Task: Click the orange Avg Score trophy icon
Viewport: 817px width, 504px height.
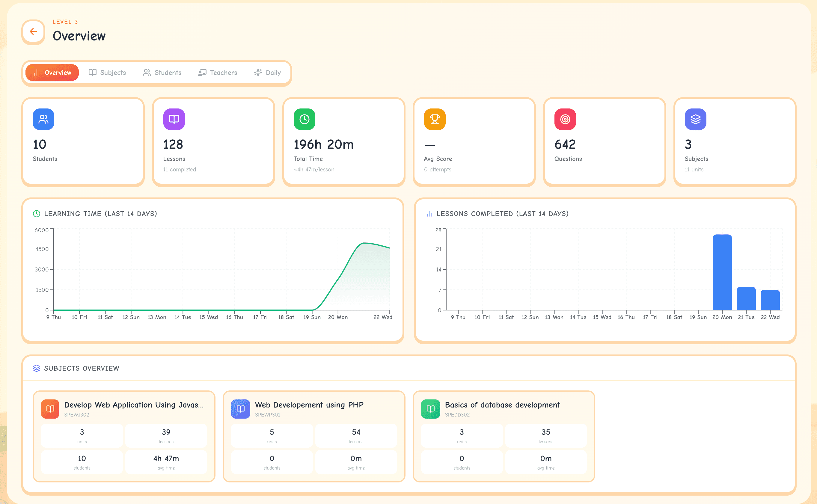Action: tap(435, 119)
